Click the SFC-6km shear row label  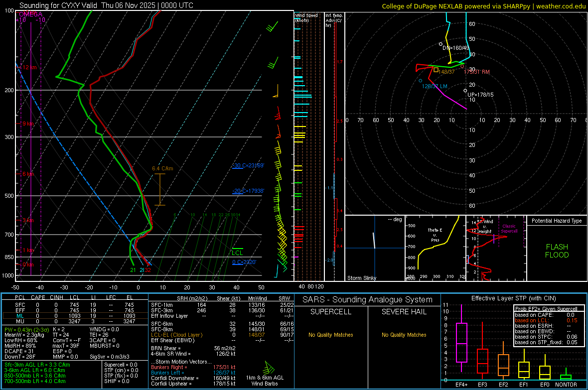coord(162,324)
